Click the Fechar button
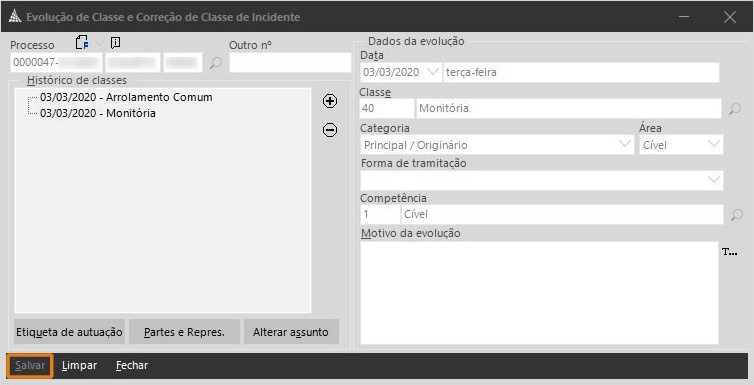The width and height of the screenshot is (754, 385). (132, 365)
